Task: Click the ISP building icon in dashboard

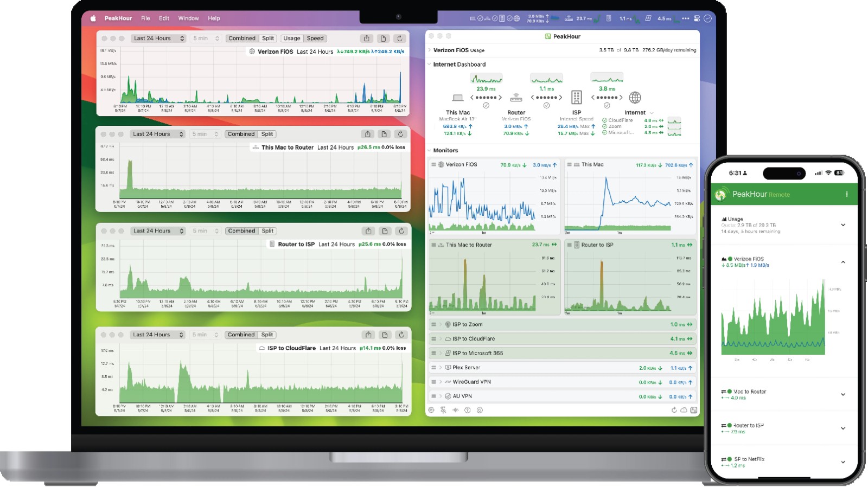Action: click(577, 98)
